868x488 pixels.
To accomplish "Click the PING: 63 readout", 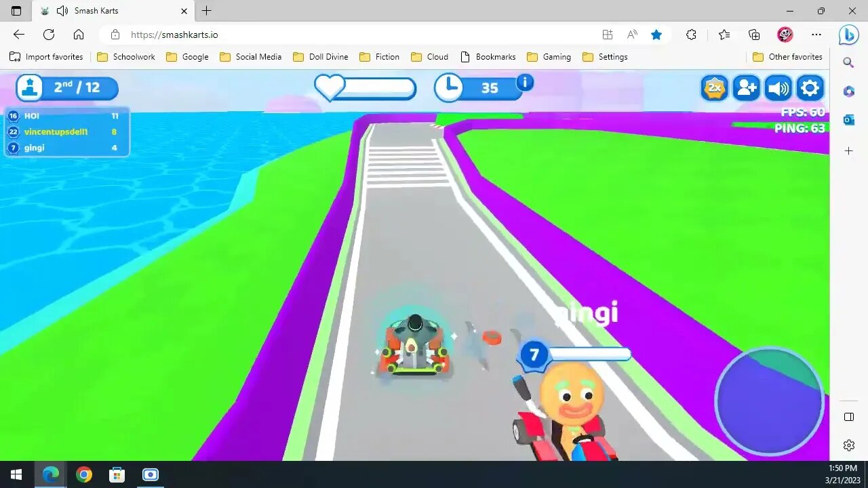I will coord(800,128).
